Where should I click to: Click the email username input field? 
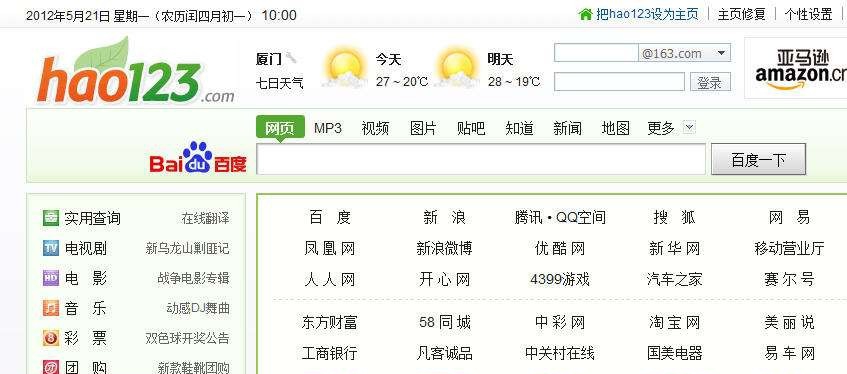point(596,53)
